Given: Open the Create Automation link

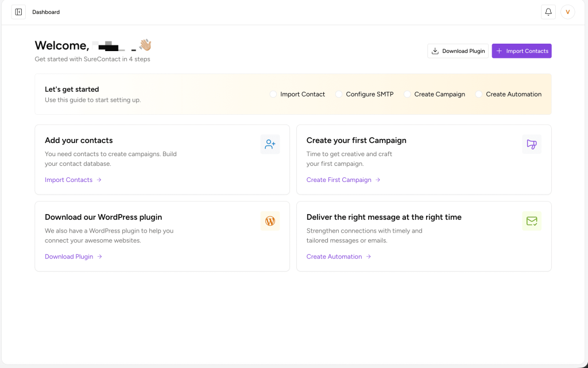Looking at the screenshot, I should pos(334,257).
